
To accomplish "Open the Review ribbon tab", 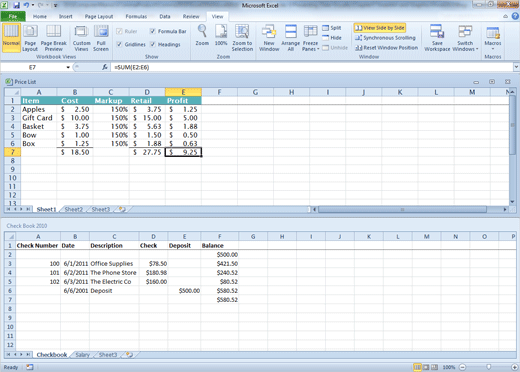I will click(x=191, y=16).
